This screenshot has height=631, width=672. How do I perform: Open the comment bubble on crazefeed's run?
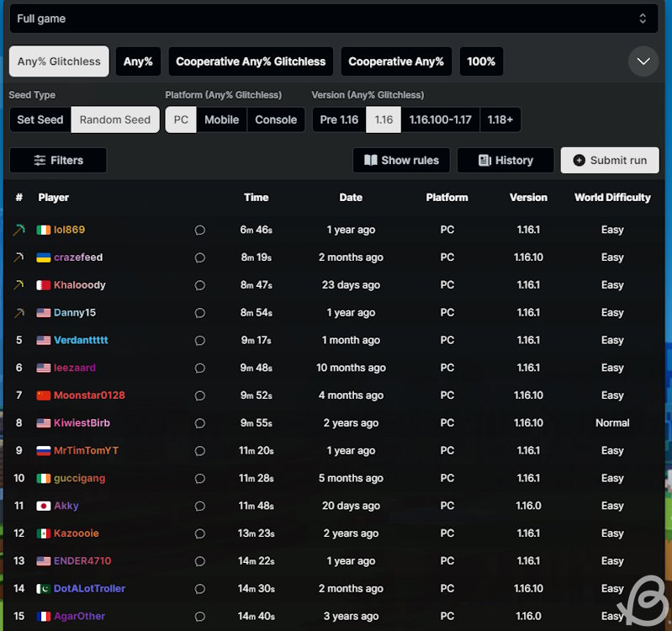(199, 257)
